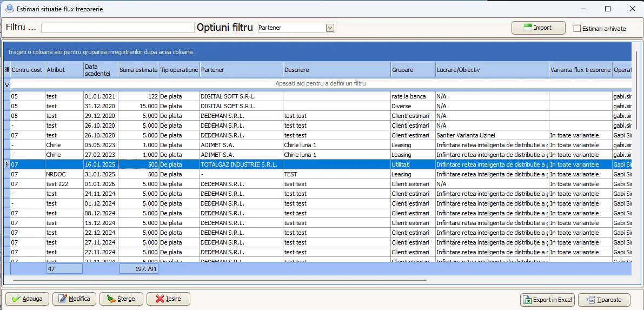Sort by the Centru cost column header
The width and height of the screenshot is (644, 310).
click(28, 70)
